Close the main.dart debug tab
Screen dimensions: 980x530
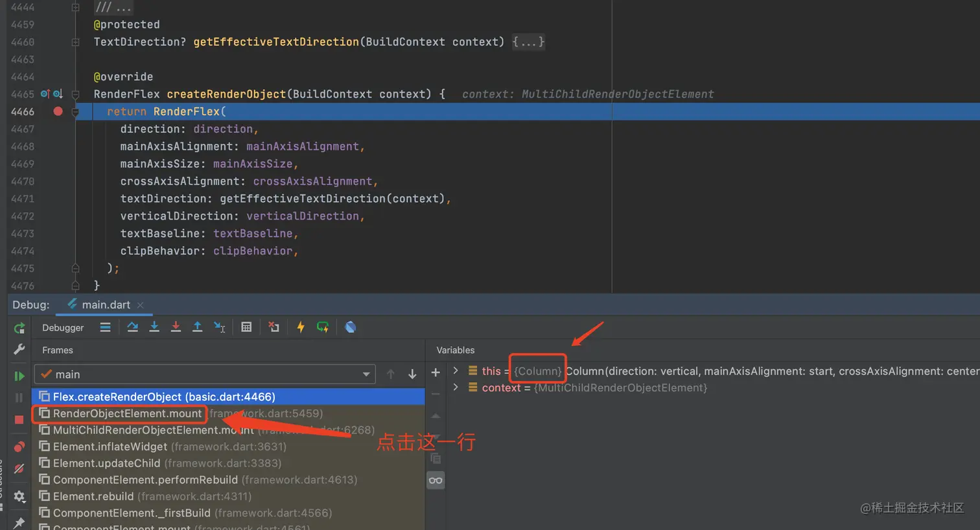coord(141,305)
